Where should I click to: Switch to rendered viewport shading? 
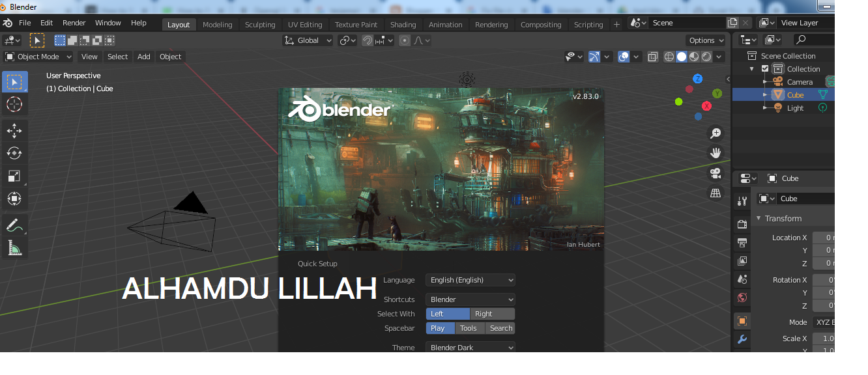pyautogui.click(x=706, y=57)
